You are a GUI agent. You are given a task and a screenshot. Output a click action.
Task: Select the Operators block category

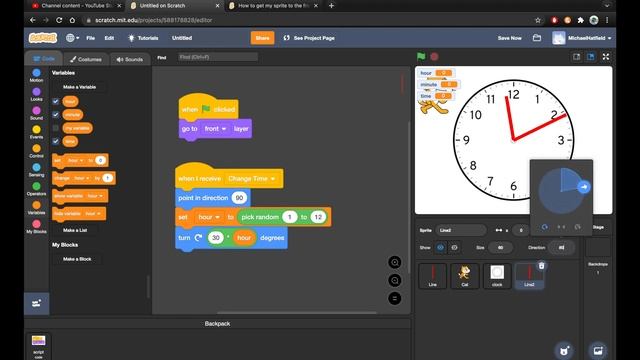click(36, 189)
